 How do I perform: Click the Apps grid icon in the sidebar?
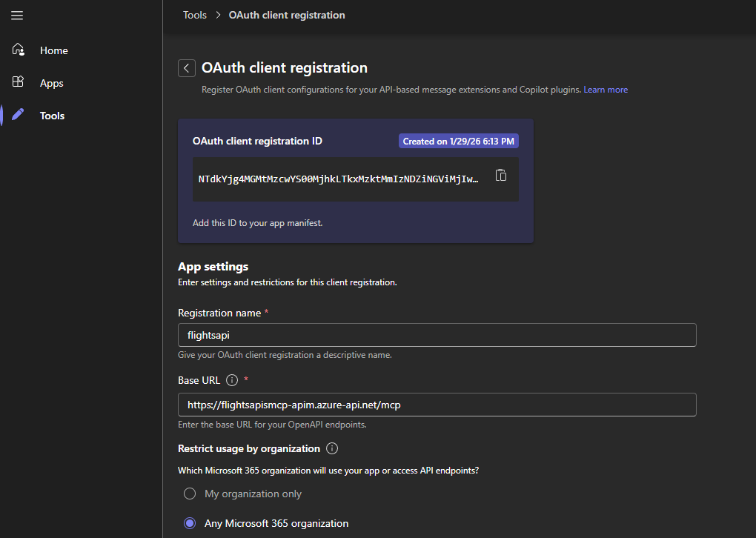click(18, 82)
